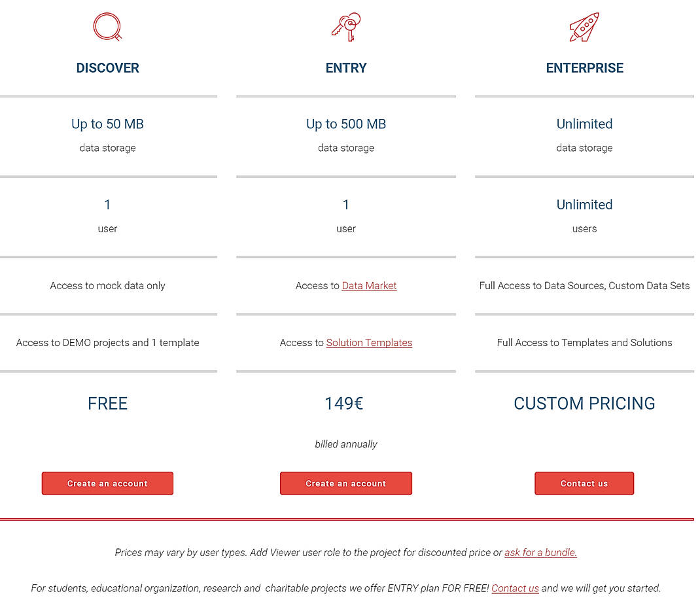Click Create an account under the FREE plan
Screen dimensions: 700x611
pyautogui.click(x=107, y=483)
